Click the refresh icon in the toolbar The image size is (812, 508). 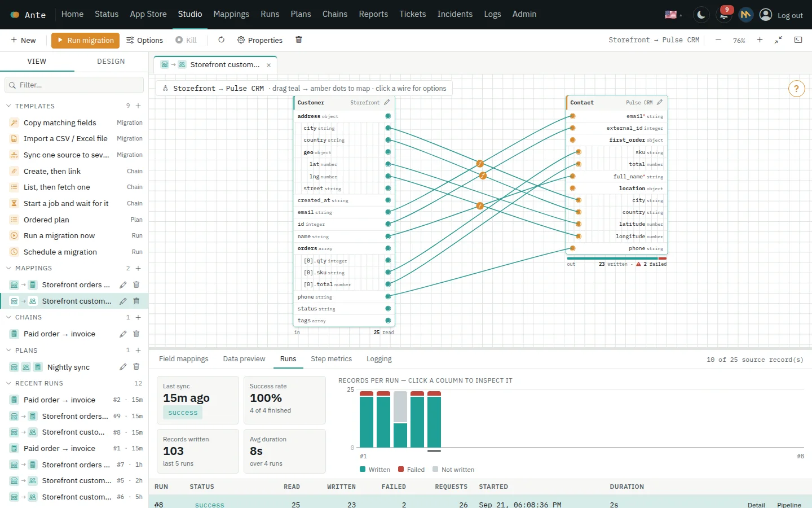pos(221,40)
